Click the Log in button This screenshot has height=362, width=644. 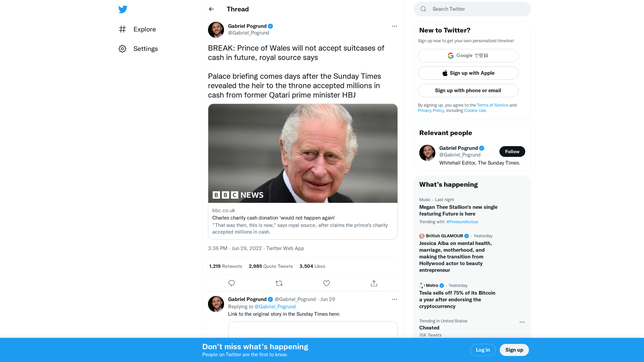pos(483,350)
